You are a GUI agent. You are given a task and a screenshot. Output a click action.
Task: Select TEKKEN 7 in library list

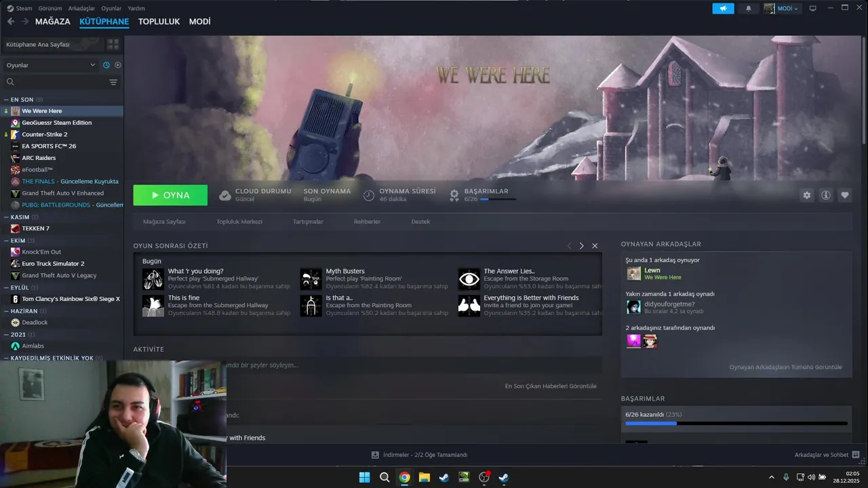62,228
